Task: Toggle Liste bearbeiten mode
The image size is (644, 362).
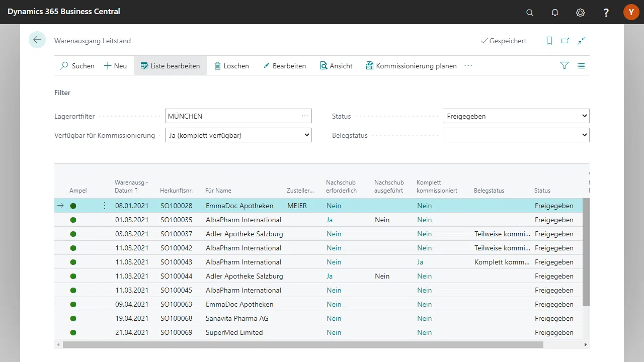Action: (x=170, y=66)
